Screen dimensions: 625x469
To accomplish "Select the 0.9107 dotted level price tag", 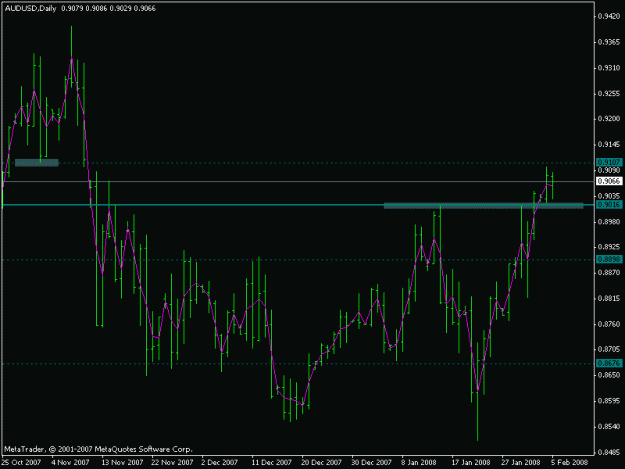I will [x=609, y=162].
